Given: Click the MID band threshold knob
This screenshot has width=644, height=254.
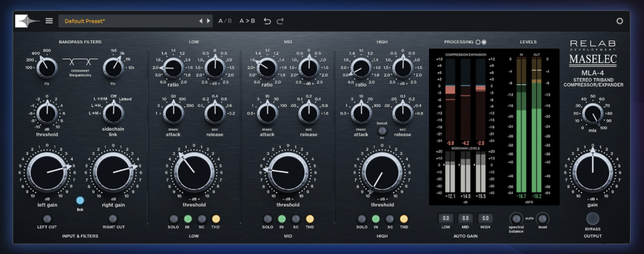Looking at the screenshot, I should [x=288, y=172].
